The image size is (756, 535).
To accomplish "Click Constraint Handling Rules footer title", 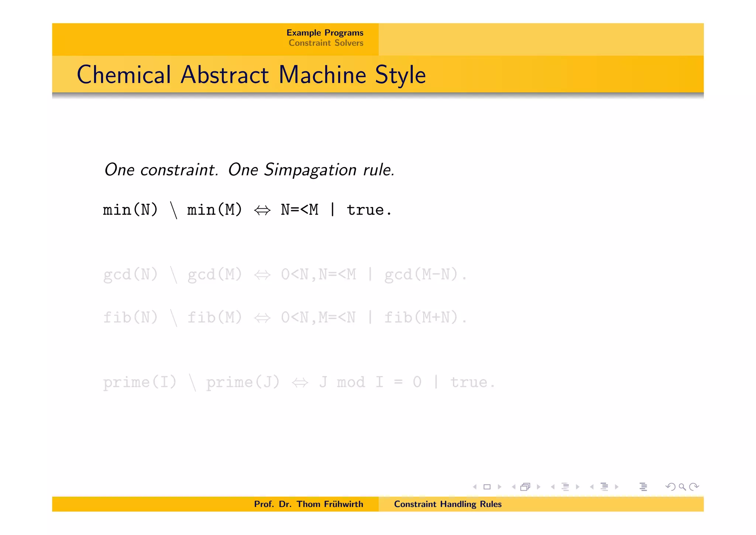I will [447, 504].
